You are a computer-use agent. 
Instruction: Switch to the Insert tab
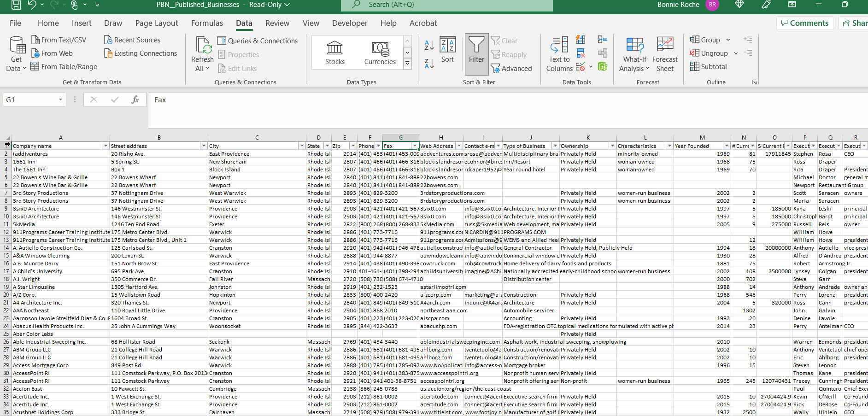[82, 23]
